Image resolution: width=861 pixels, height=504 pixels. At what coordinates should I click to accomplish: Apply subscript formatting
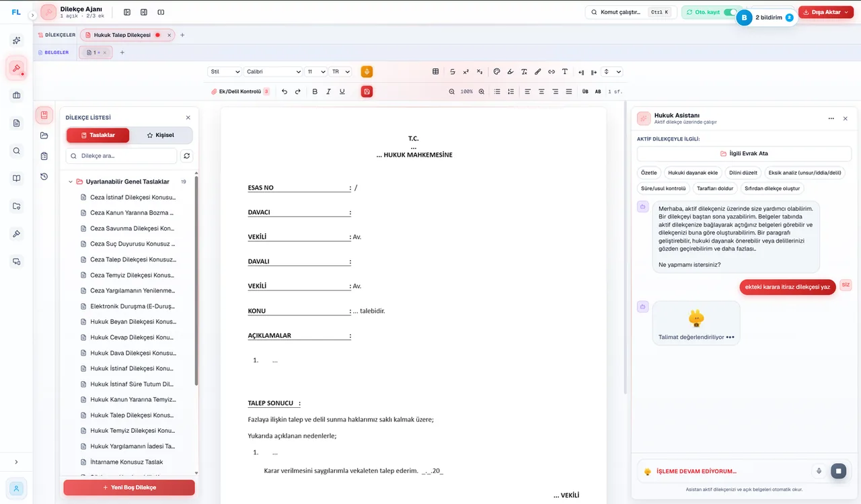pyautogui.click(x=480, y=71)
